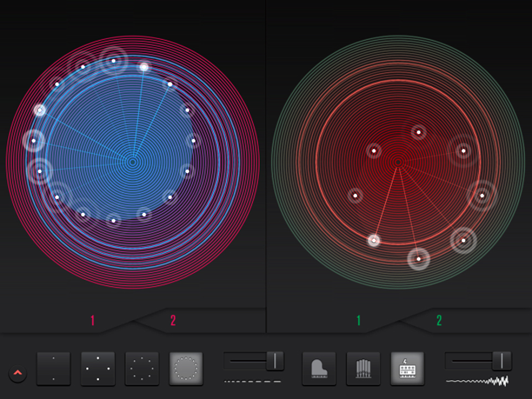Tap the center of the blue circle
The width and height of the screenshot is (532, 399).
coord(132,162)
